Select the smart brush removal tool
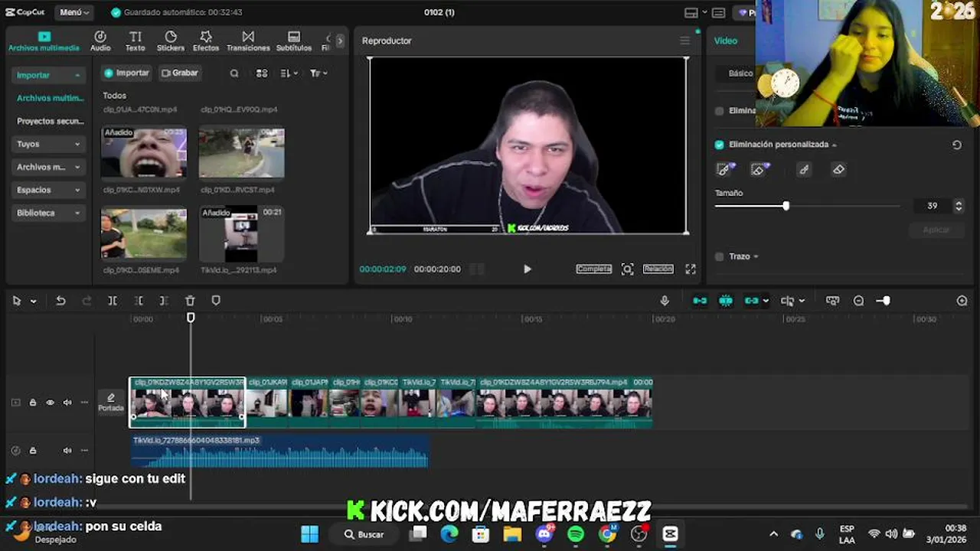The width and height of the screenshot is (980, 551). (x=724, y=169)
